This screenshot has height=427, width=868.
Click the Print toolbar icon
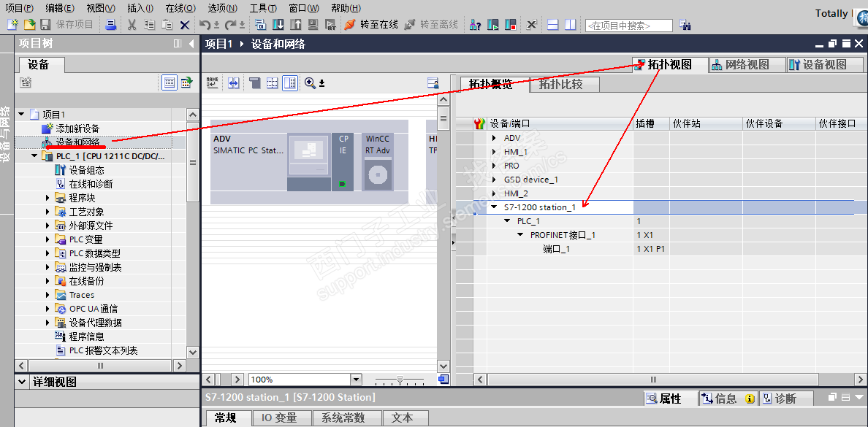[111, 25]
